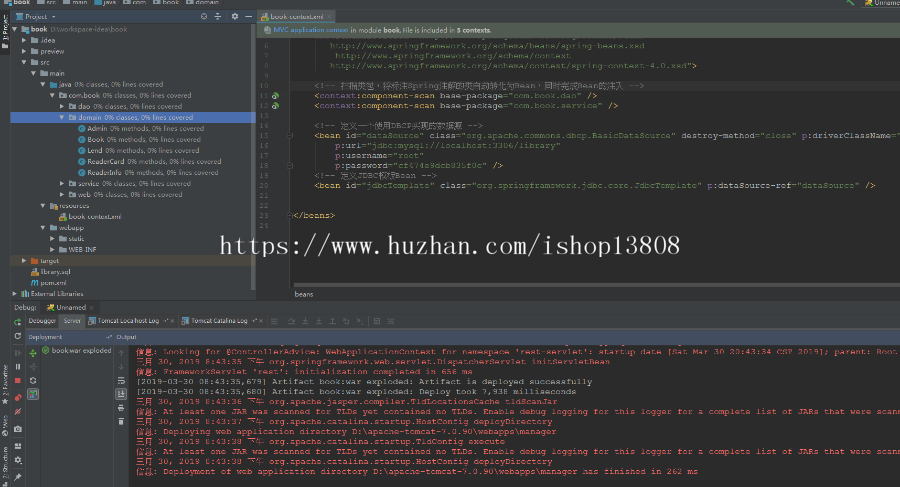The image size is (900, 487).
Task: Open the Debugger tab
Action: click(x=42, y=321)
